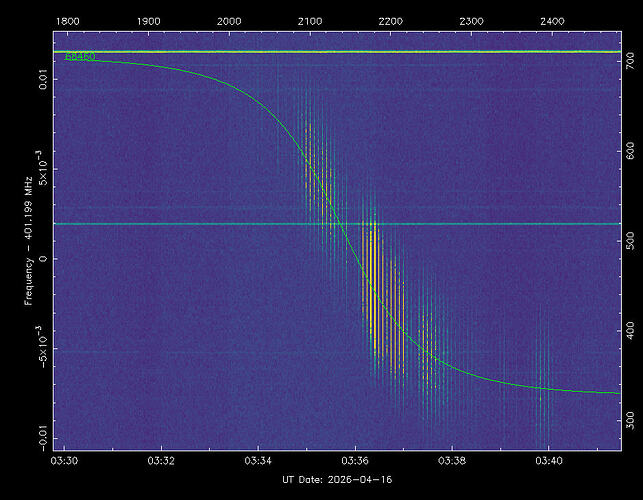Click the 2400 tick label on top axis

552,20
